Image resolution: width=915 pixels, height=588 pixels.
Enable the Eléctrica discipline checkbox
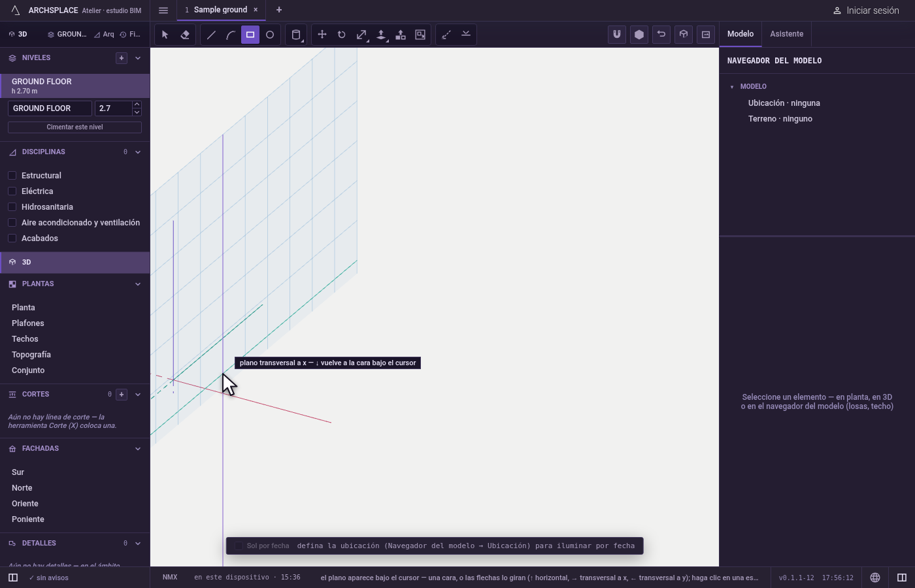(12, 191)
